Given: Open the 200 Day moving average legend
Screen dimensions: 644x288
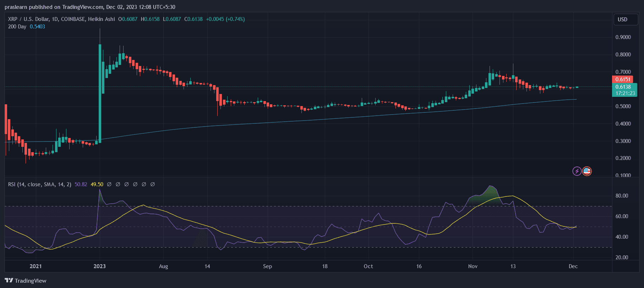Looking at the screenshot, I should (x=17, y=27).
